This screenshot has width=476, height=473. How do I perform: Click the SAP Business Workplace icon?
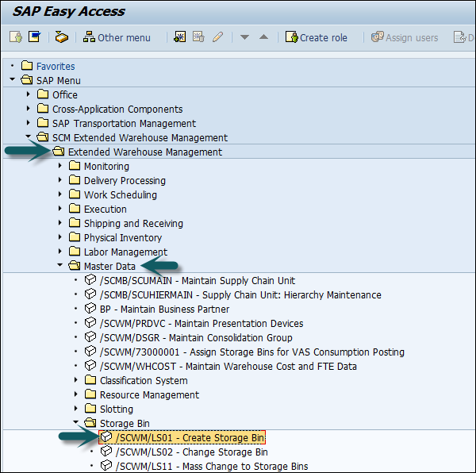pos(34,37)
